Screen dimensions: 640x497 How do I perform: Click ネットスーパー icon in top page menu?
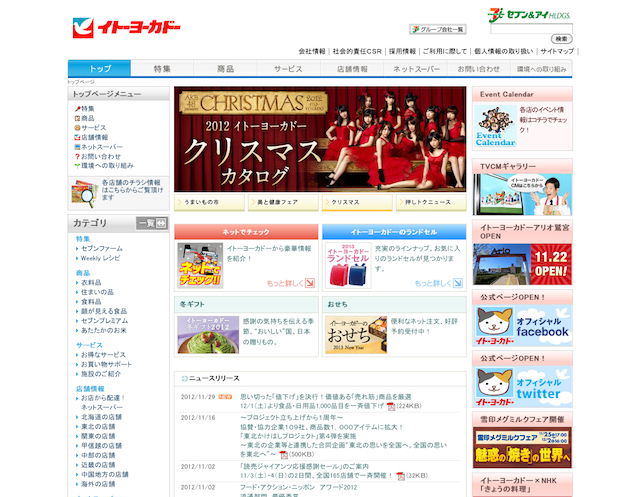pyautogui.click(x=77, y=147)
